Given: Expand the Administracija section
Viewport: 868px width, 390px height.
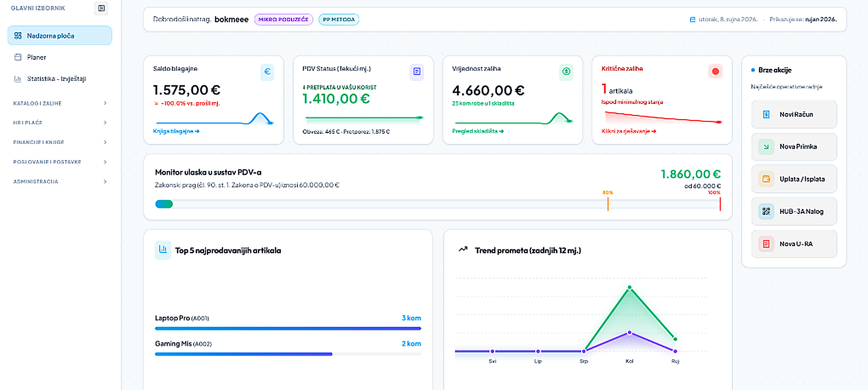Looking at the screenshot, I should pos(60,182).
